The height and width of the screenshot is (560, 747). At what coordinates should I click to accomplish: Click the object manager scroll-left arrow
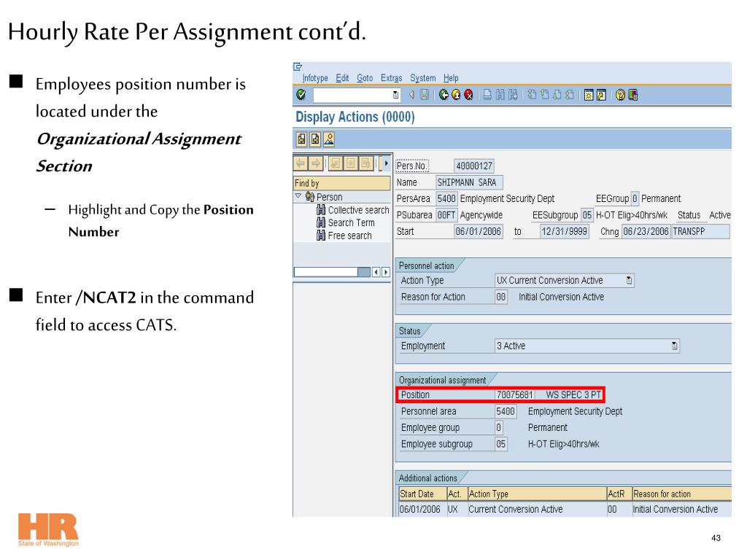[x=376, y=272]
